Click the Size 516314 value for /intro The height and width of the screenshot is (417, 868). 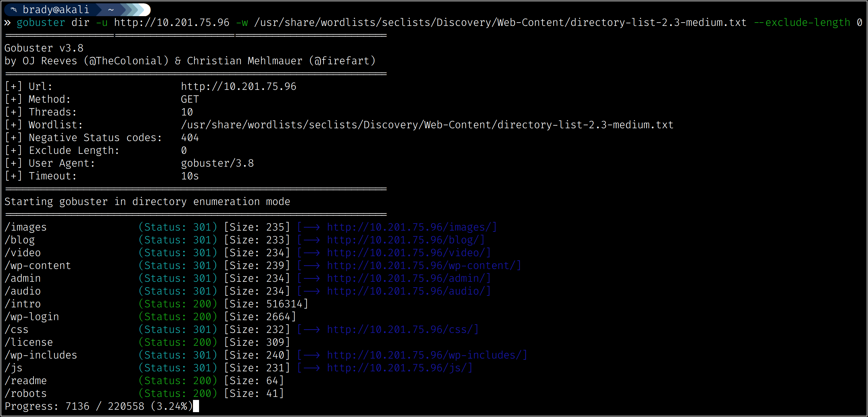285,304
